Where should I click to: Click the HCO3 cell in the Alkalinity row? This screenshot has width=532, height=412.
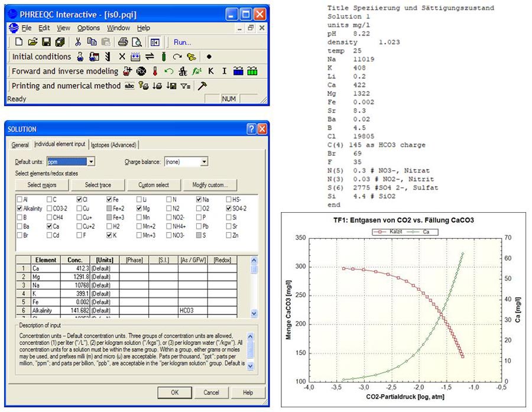[x=193, y=310]
